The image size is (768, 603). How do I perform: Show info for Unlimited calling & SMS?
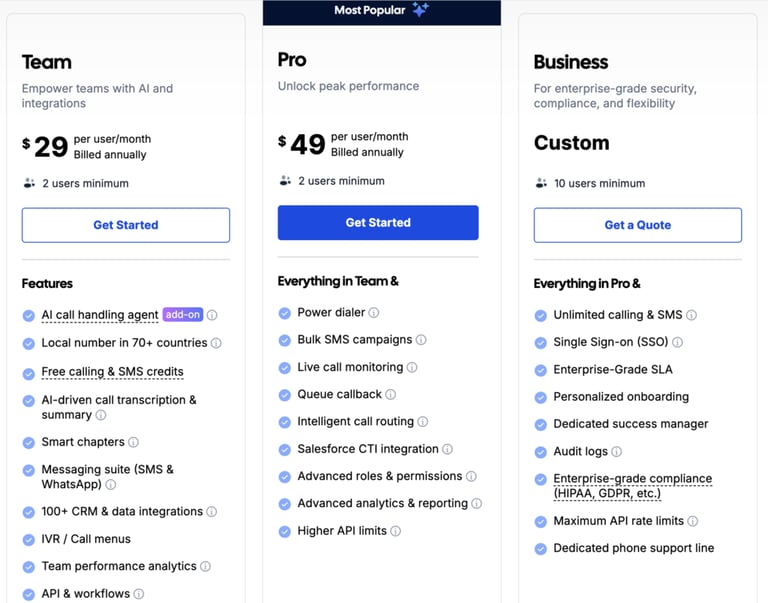point(691,315)
